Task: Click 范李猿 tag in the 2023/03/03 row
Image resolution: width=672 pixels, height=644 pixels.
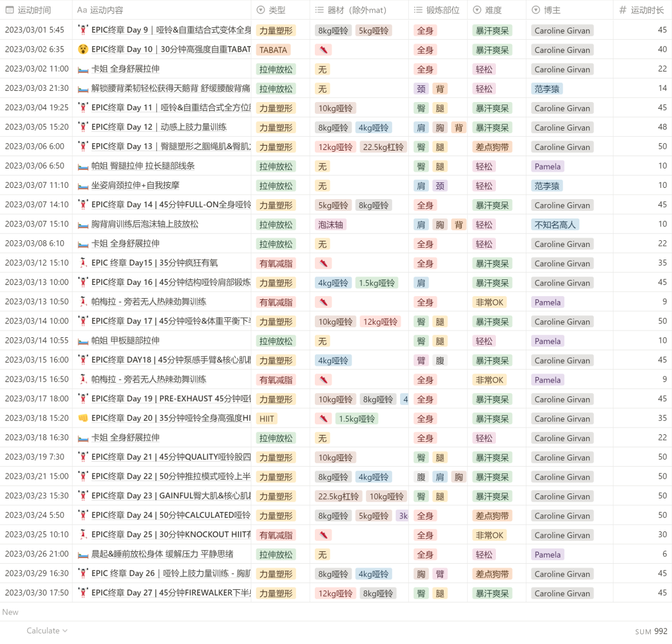Action: (x=547, y=89)
